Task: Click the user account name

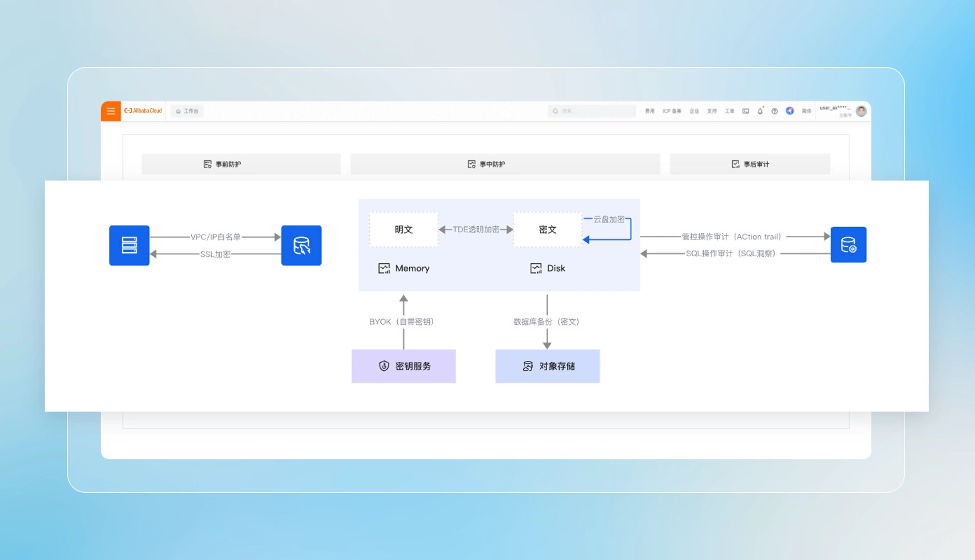Action: (x=835, y=108)
